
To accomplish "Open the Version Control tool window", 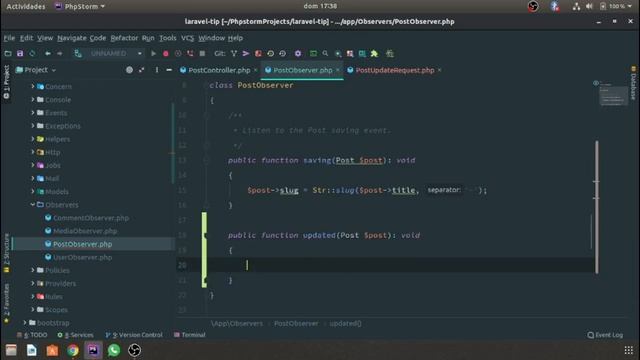I will point(134,335).
